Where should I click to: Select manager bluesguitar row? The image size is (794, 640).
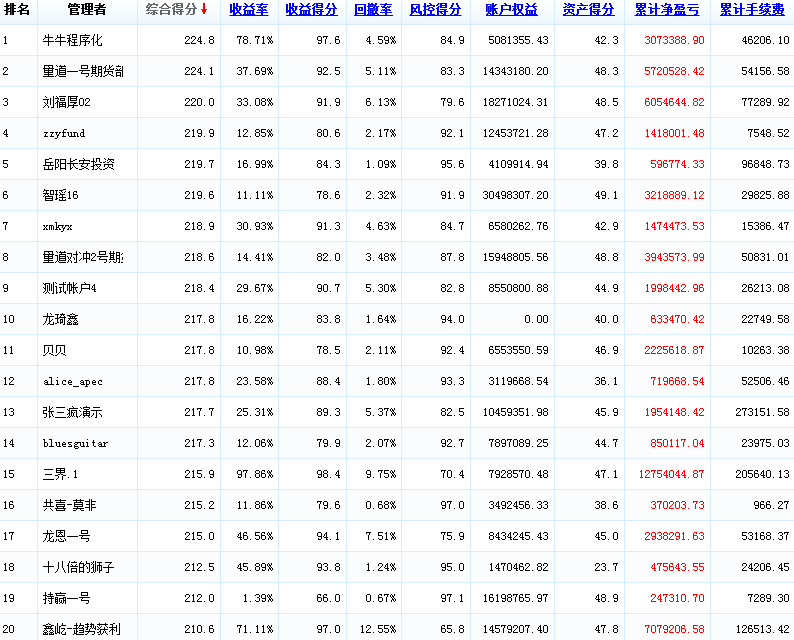coord(76,444)
